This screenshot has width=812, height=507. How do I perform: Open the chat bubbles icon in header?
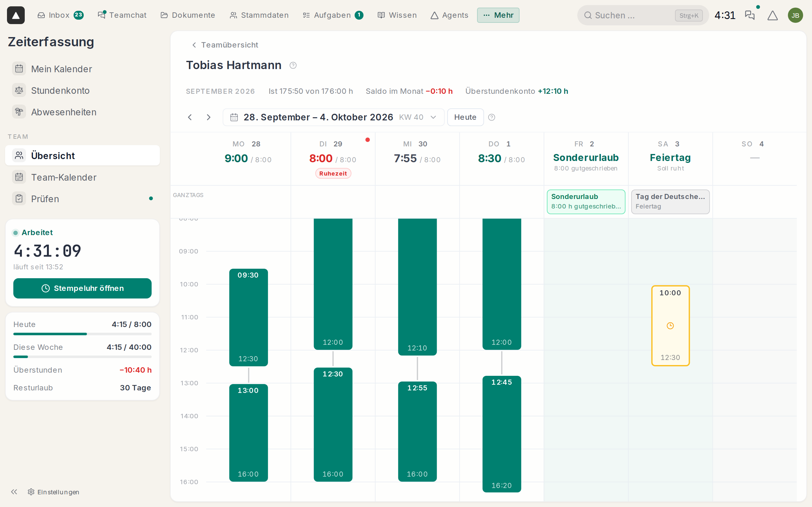click(x=750, y=15)
